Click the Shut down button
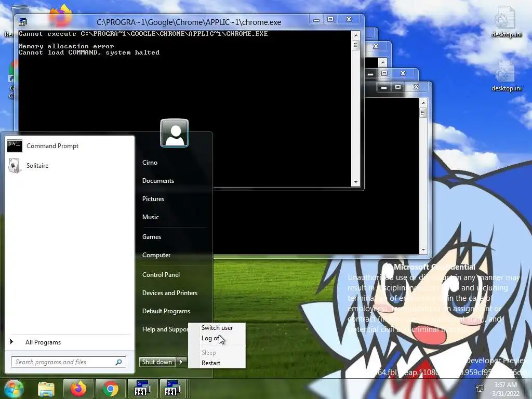532x399 pixels. coord(157,362)
